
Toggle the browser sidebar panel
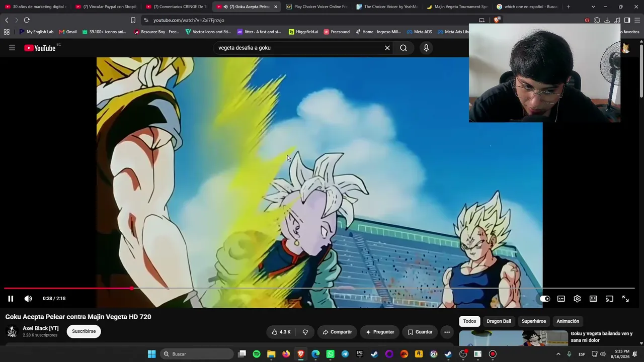[627, 20]
